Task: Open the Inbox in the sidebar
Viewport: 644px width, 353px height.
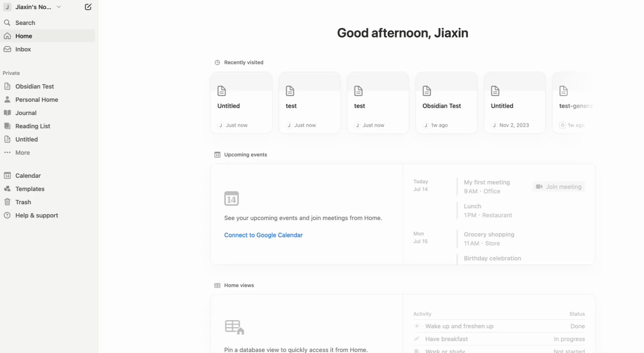Action: (23, 49)
